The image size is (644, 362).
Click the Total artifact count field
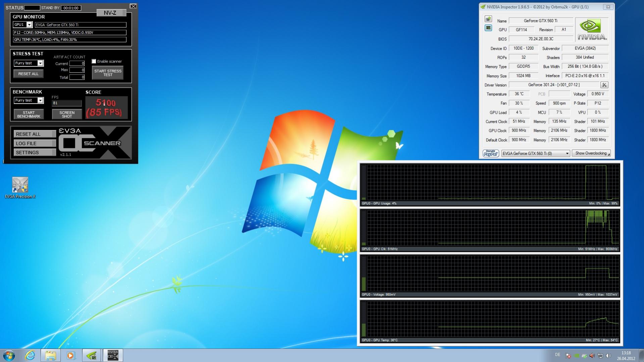[x=77, y=77]
